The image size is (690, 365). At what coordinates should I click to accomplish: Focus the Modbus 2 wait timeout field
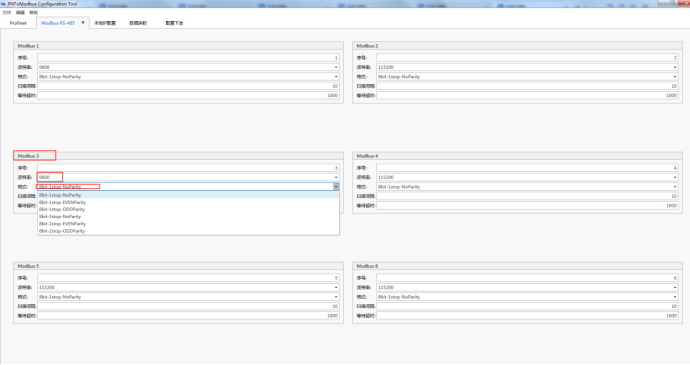(x=527, y=96)
